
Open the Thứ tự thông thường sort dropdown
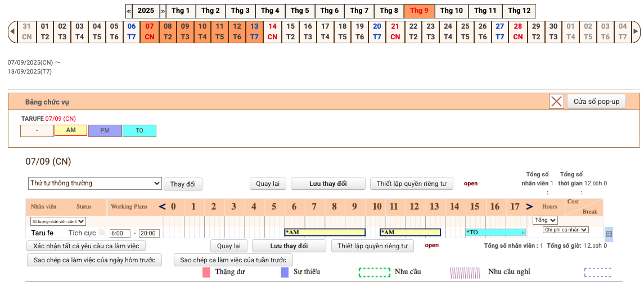tap(95, 183)
